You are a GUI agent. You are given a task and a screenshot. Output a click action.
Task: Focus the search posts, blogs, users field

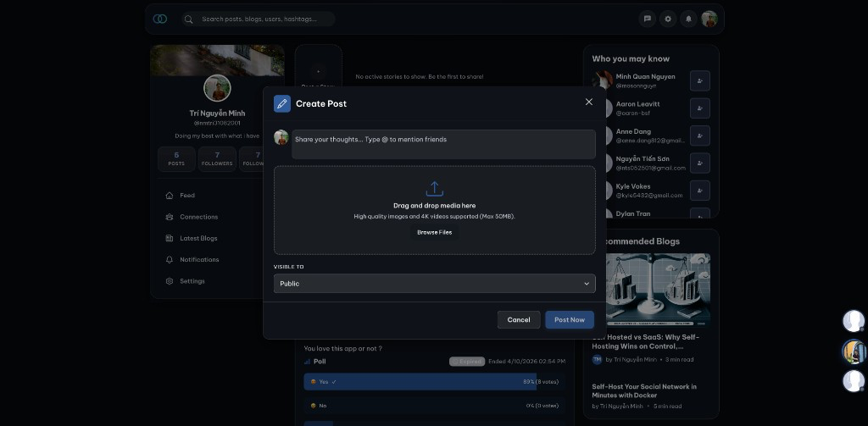258,19
